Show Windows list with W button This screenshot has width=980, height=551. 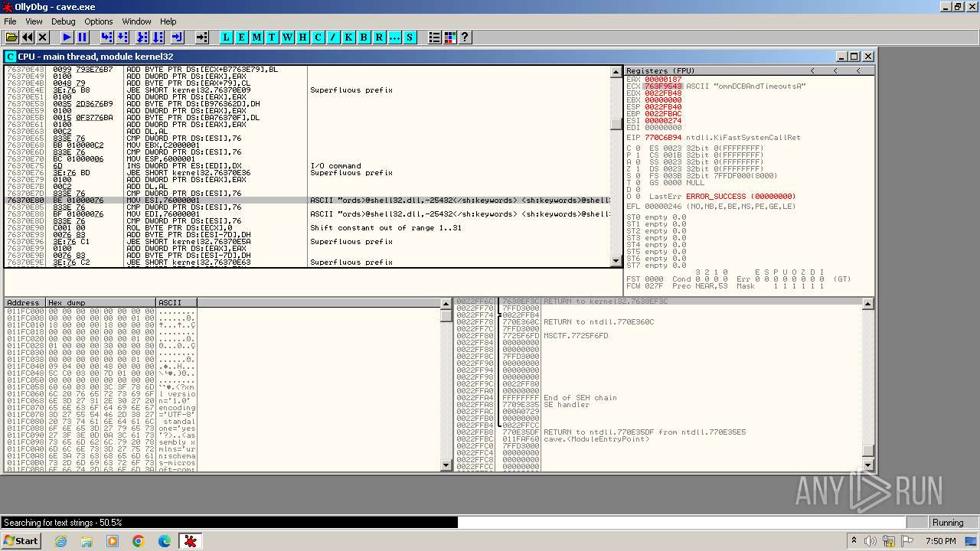(x=288, y=37)
